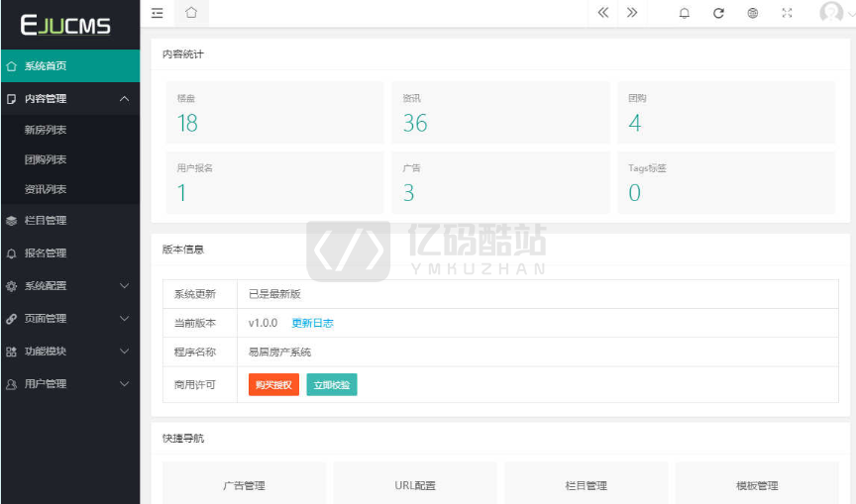The height and width of the screenshot is (504, 856).
Task: Open the user avatar menu
Action: 831,13
